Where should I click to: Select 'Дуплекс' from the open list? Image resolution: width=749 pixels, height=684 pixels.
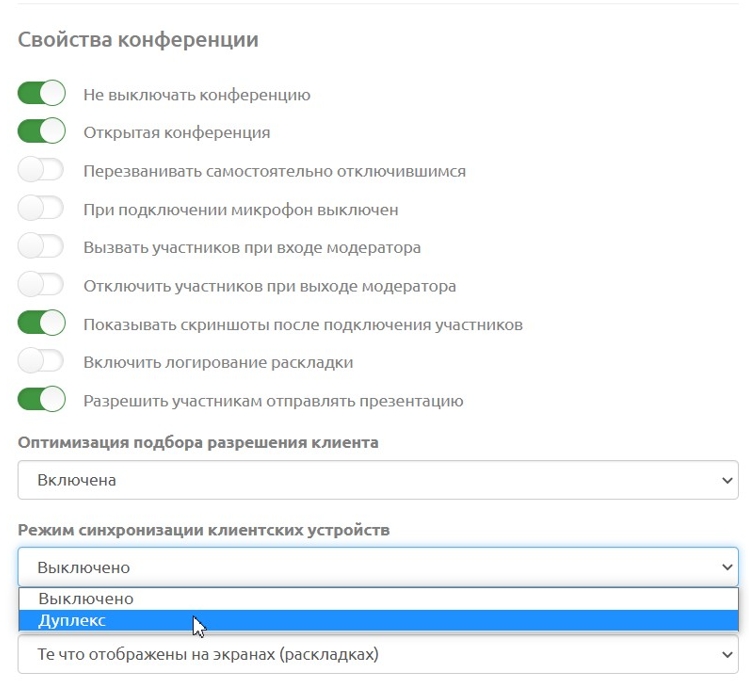[x=72, y=621]
